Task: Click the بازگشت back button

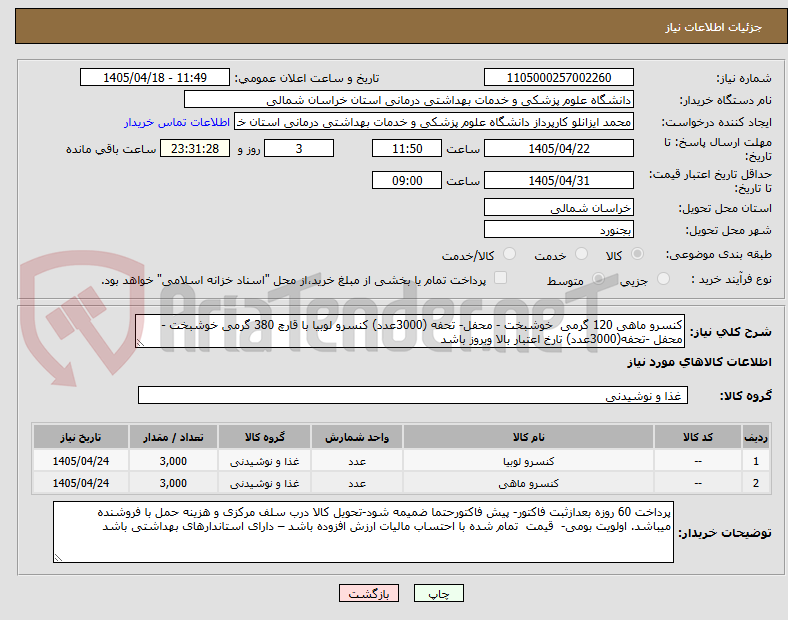Action: (x=369, y=593)
